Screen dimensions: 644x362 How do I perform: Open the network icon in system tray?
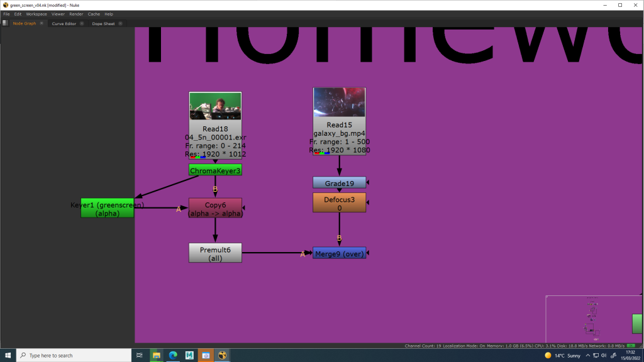click(596, 356)
